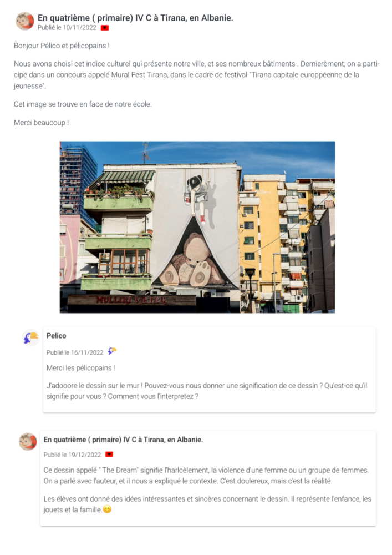Screen dimensions: 392x555
Task: Click reply text mentioning 'The Dream'
Action: click(206, 476)
